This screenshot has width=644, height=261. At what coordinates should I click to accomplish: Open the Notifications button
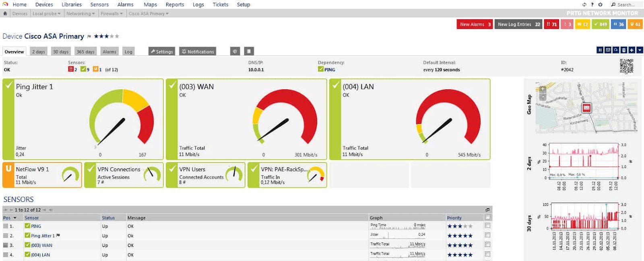pos(197,51)
